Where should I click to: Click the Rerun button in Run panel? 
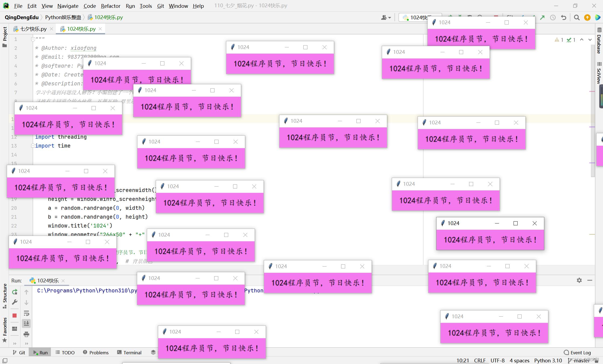15,292
